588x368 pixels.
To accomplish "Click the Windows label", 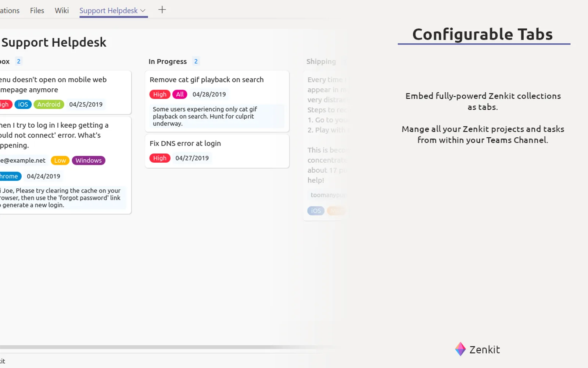I will coord(89,160).
